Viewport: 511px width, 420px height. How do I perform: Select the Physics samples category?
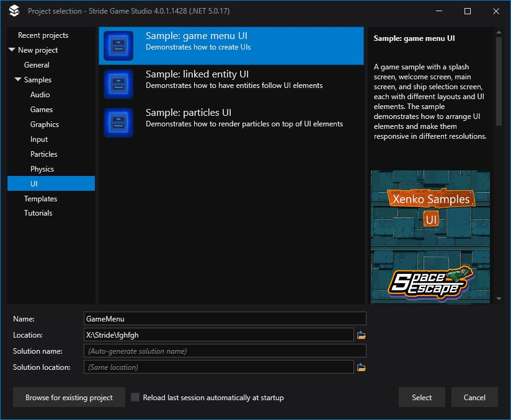[42, 169]
